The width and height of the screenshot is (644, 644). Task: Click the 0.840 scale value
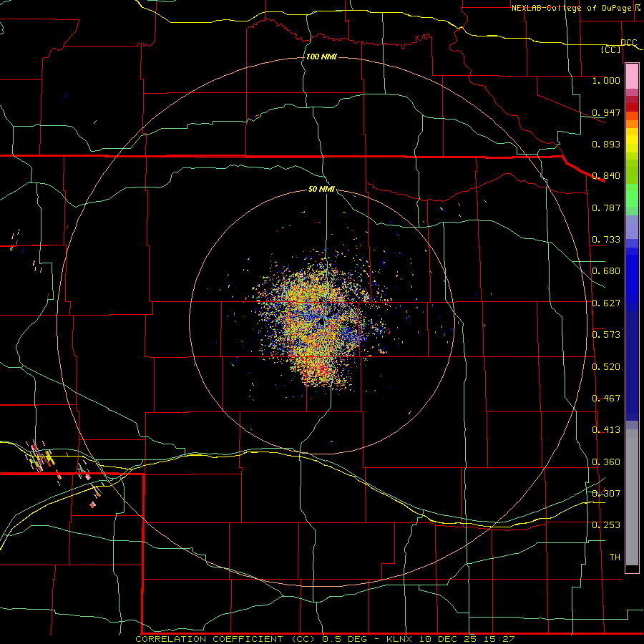(x=606, y=176)
